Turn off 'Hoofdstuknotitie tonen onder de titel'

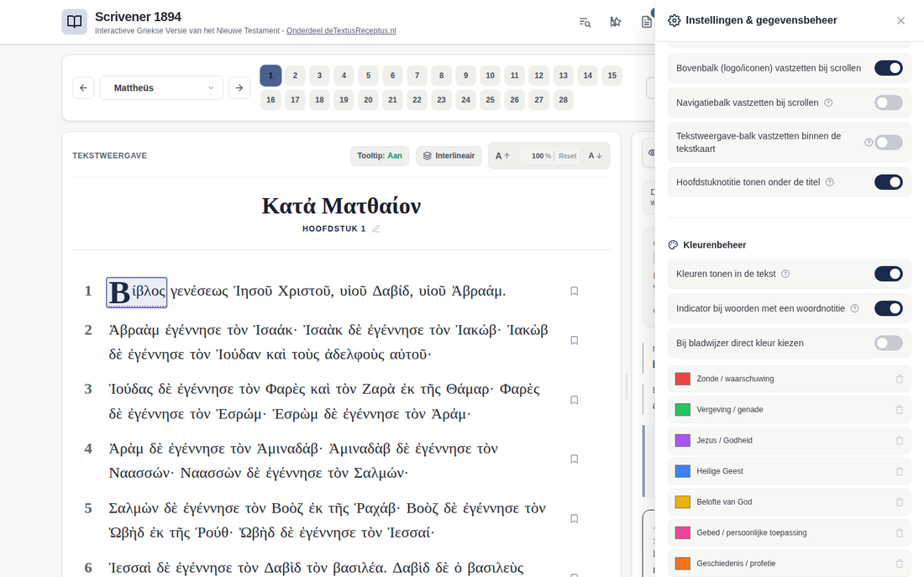[889, 182]
